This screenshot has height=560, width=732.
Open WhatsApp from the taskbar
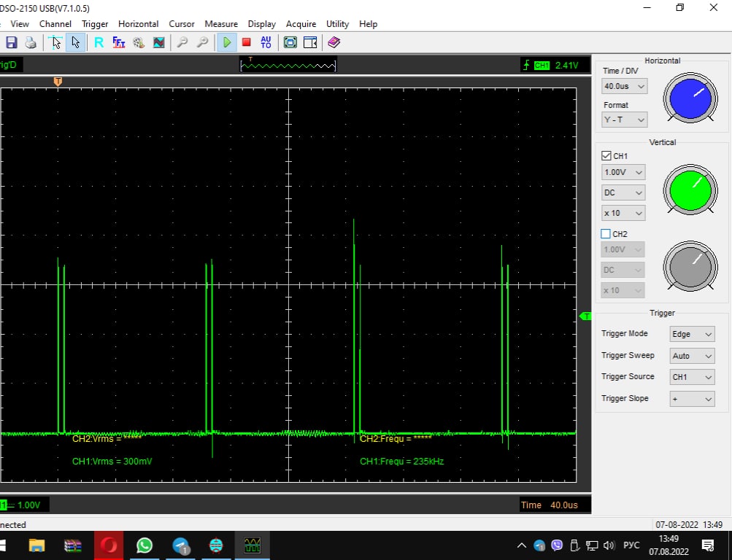click(145, 545)
